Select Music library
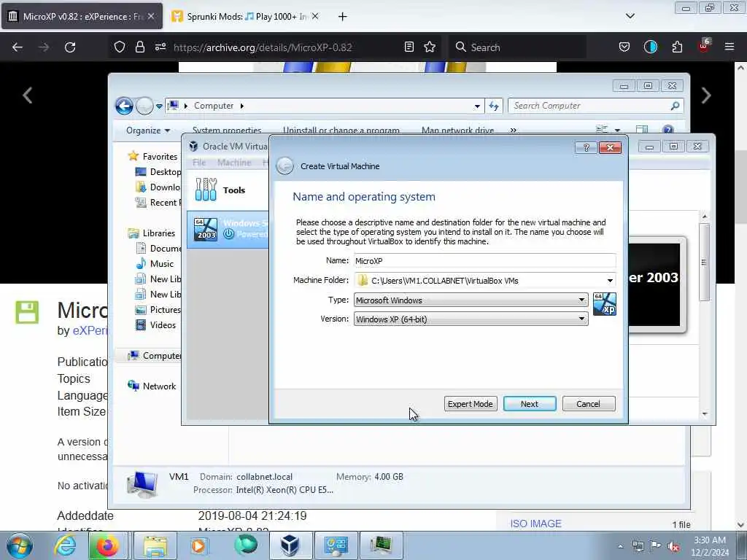The height and width of the screenshot is (560, 747). (x=155, y=263)
